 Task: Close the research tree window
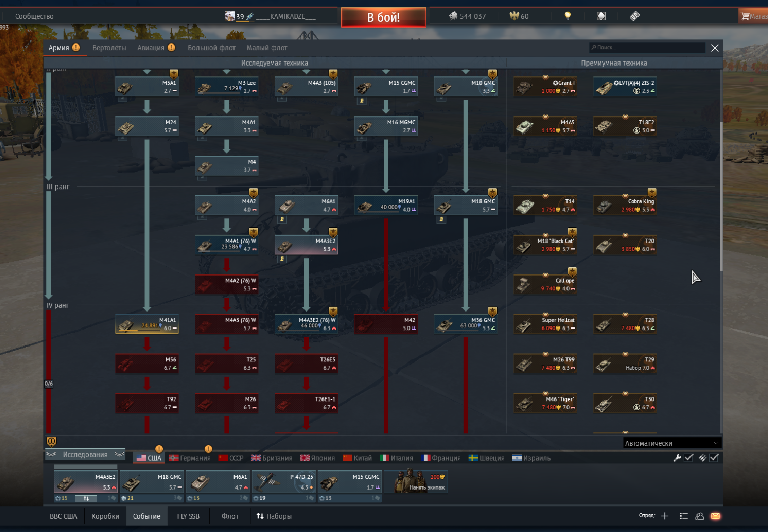pos(715,48)
